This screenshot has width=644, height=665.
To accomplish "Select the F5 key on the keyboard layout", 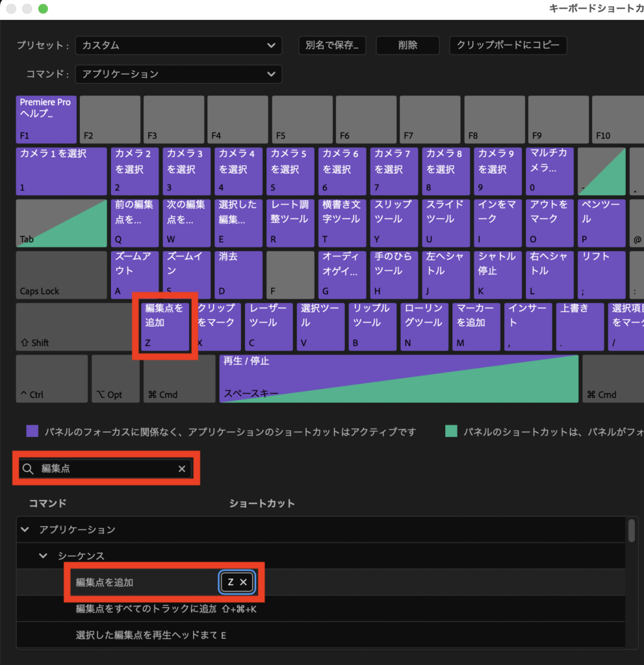I will tap(302, 119).
